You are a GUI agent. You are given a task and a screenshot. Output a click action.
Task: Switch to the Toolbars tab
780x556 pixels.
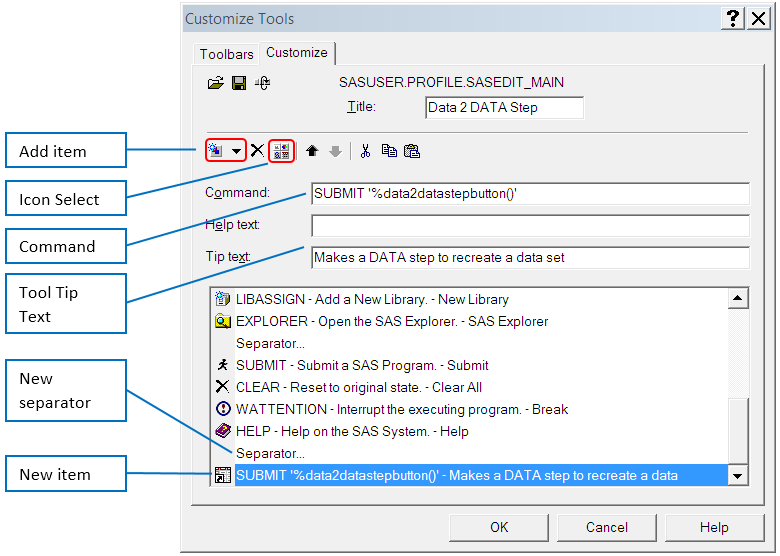click(225, 54)
